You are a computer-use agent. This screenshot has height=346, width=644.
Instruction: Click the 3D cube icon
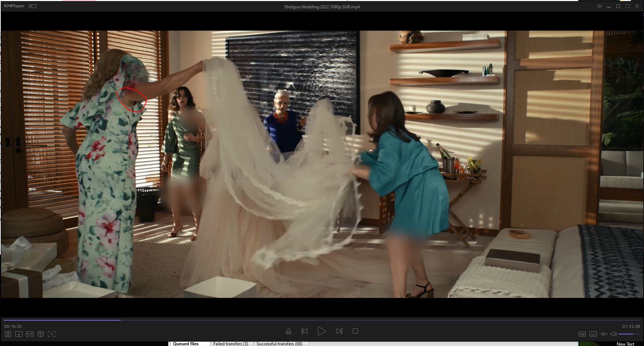coord(41,334)
